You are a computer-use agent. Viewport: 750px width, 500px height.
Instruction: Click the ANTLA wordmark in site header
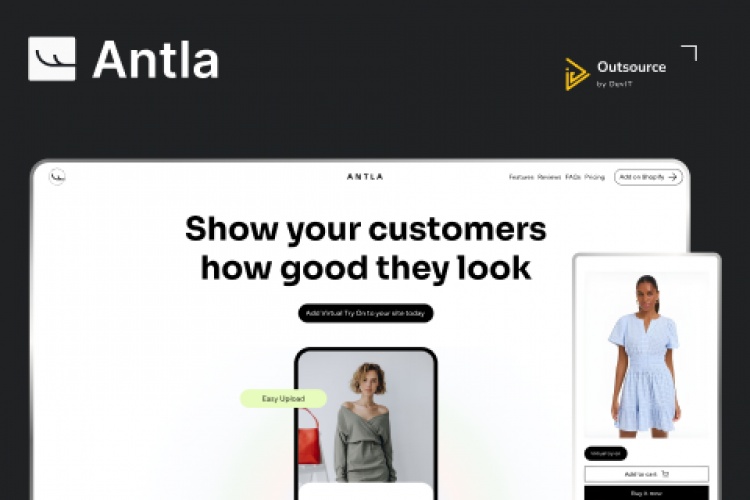point(365,177)
